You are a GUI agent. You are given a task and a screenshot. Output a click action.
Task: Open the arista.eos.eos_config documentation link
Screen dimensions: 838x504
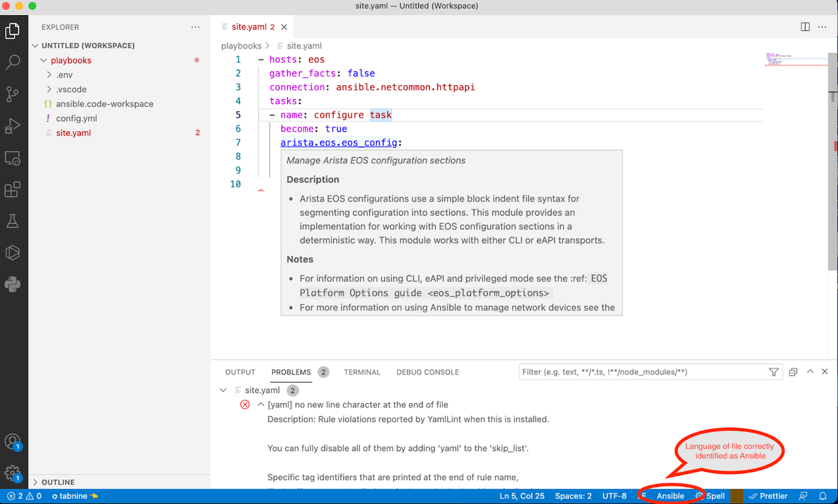tap(339, 142)
